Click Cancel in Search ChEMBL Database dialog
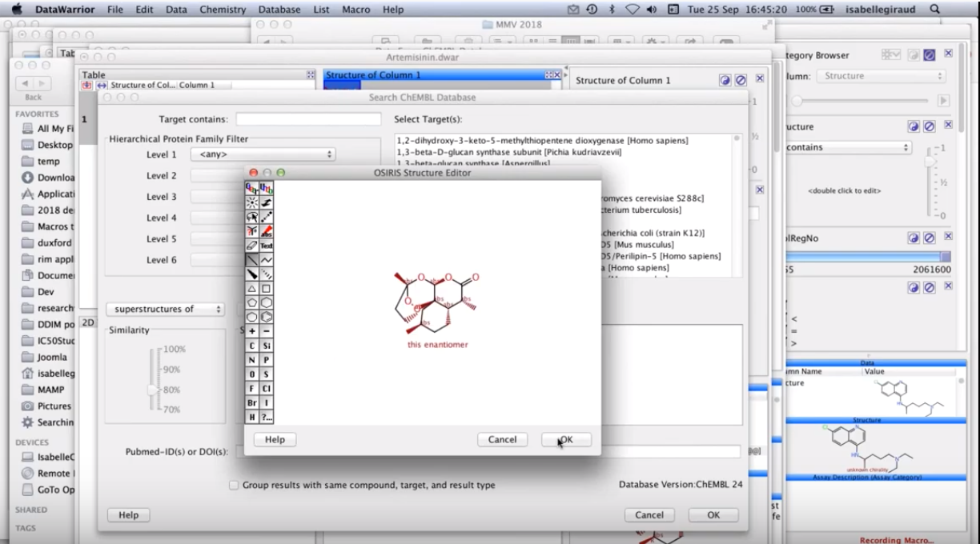Image resolution: width=980 pixels, height=544 pixels. click(x=649, y=515)
